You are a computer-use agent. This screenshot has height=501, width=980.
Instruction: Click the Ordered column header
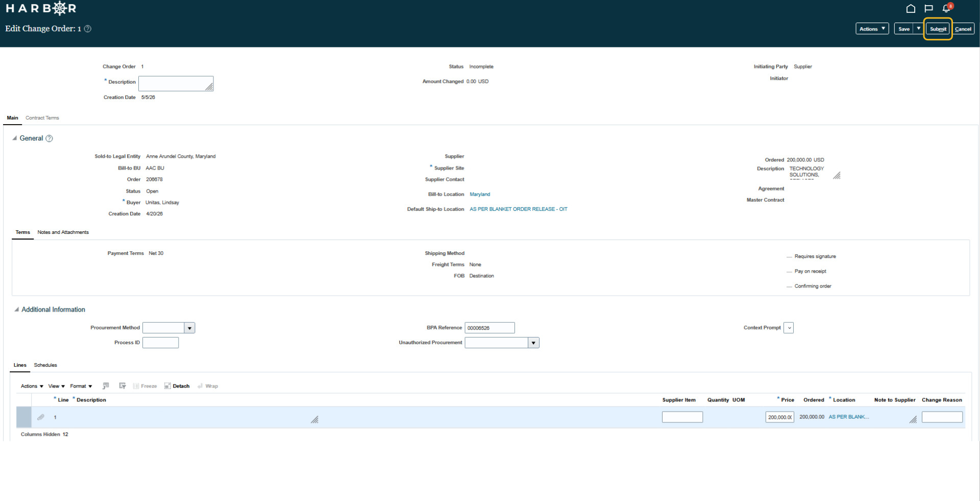(x=814, y=400)
